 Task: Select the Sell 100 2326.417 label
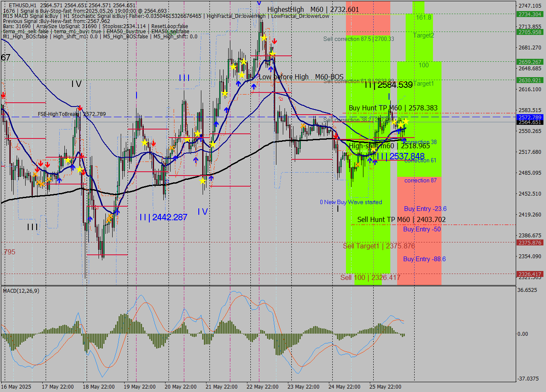371,277
